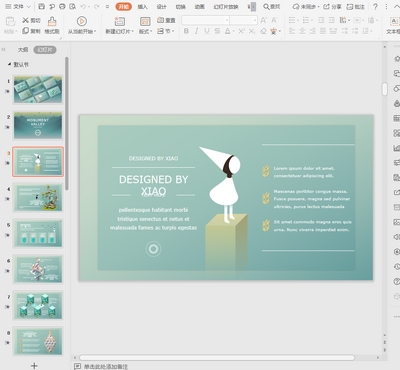Collapse the 默认节 section triangle
Viewport: 400px width, 370px height.
9,64
